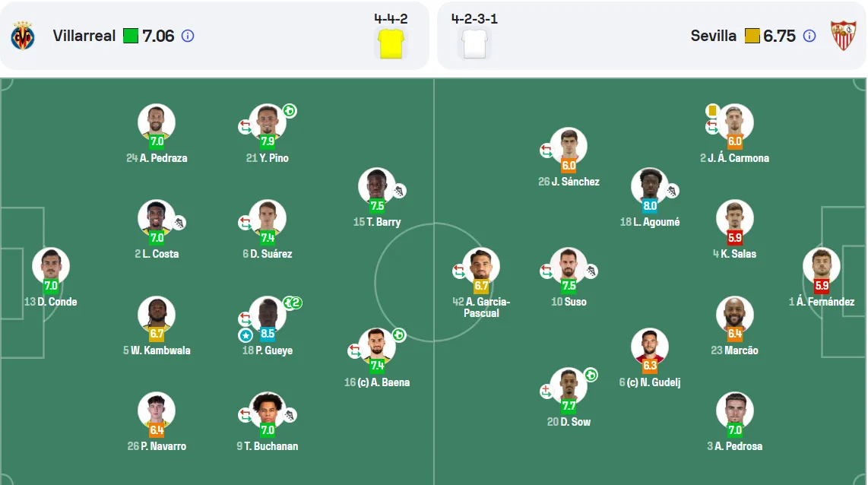Click Á. Fernández's red 5.9 rating badge
The width and height of the screenshot is (868, 485).
(822, 286)
